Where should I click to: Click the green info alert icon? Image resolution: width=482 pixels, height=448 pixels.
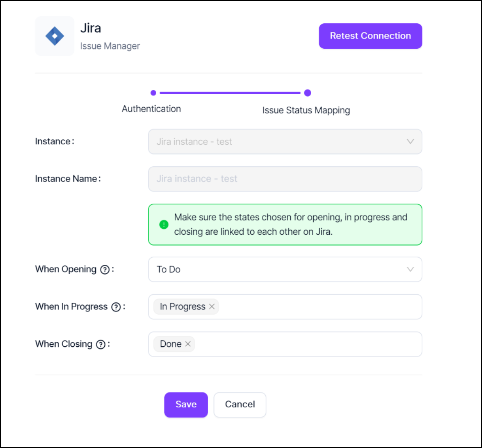(x=164, y=224)
